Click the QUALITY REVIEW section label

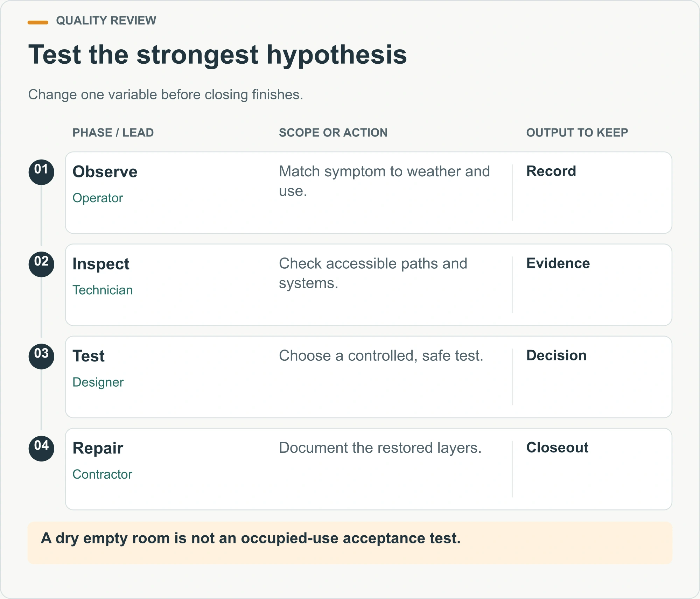pyautogui.click(x=106, y=21)
